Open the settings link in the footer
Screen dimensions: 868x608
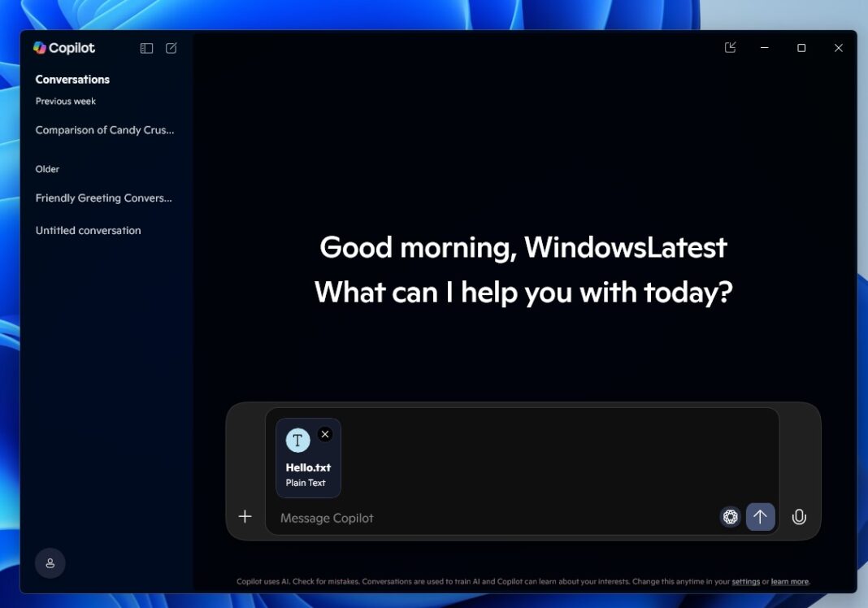745,581
